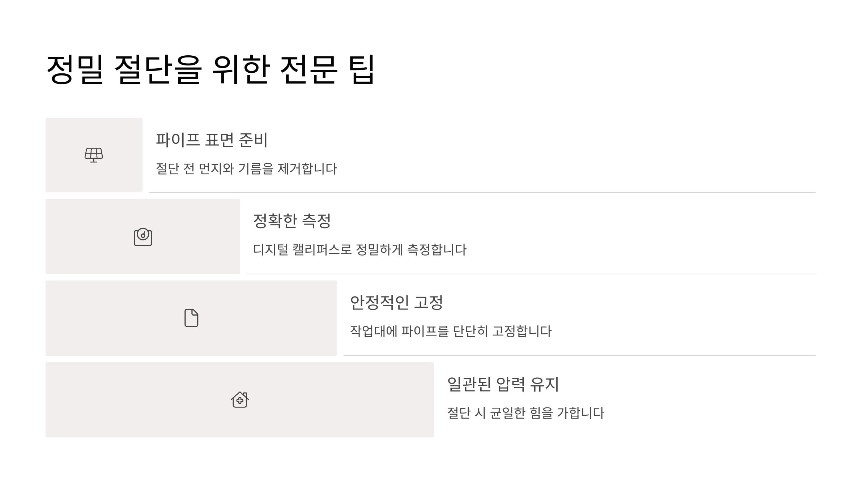
Task: Click the blank document file icon
Action: 191,318
